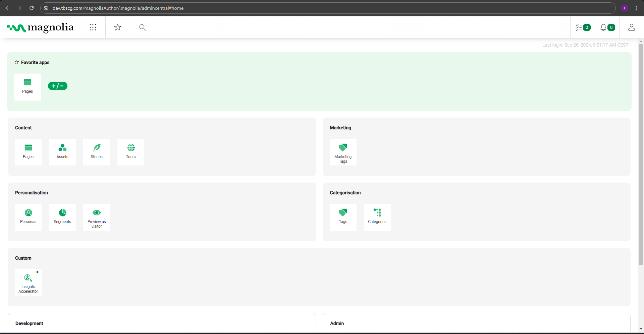Click the +/- edit favorites button

tap(58, 86)
